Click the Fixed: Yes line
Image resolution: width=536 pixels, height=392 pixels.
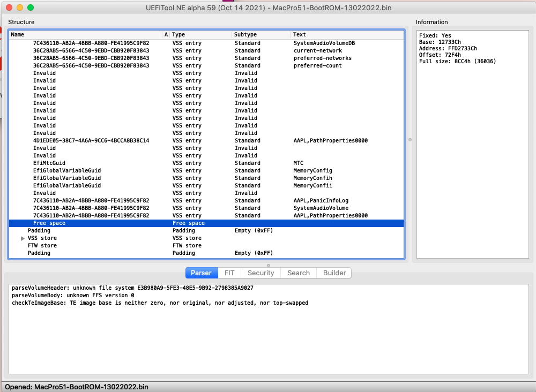click(435, 35)
